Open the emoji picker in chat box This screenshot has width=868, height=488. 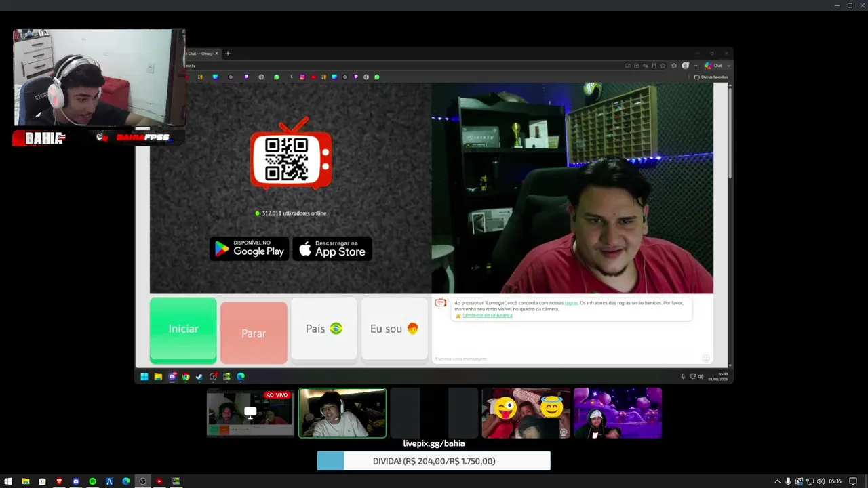[706, 358]
